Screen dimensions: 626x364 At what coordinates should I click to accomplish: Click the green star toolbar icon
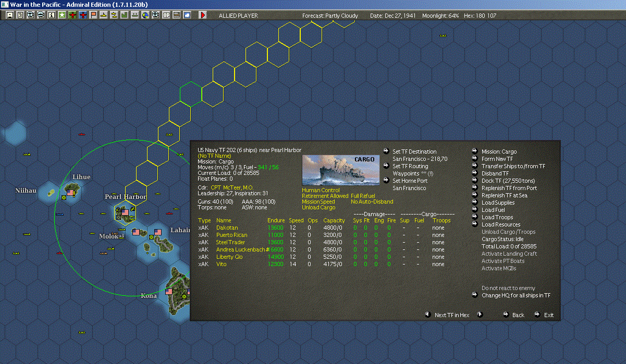62,15
